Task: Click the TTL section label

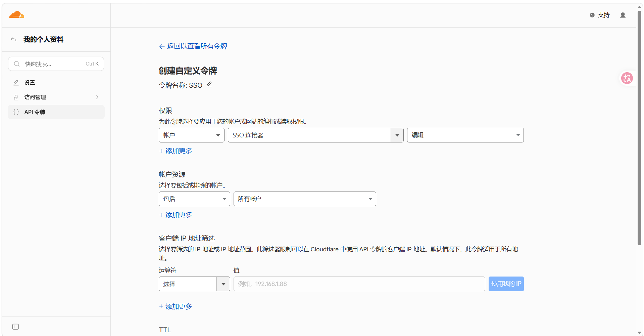Action: coord(165,330)
